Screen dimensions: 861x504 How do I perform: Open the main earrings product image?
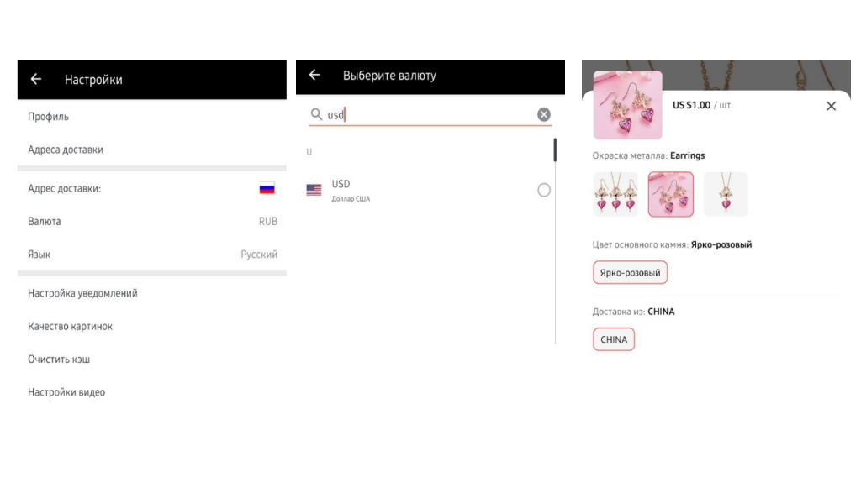[x=627, y=105]
